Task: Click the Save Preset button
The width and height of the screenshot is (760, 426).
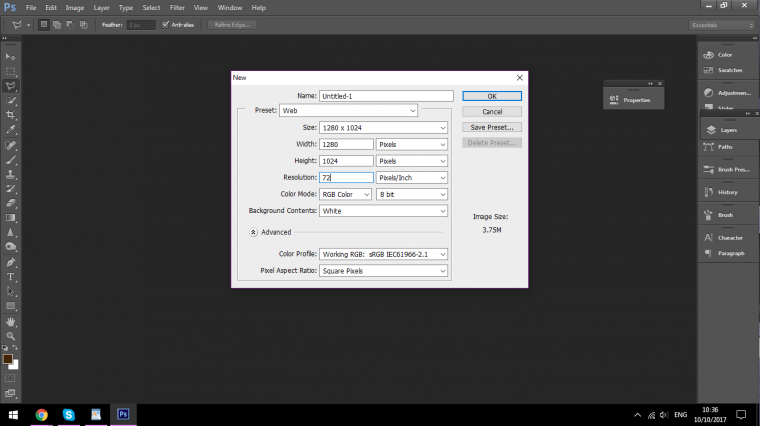Action: pyautogui.click(x=492, y=127)
